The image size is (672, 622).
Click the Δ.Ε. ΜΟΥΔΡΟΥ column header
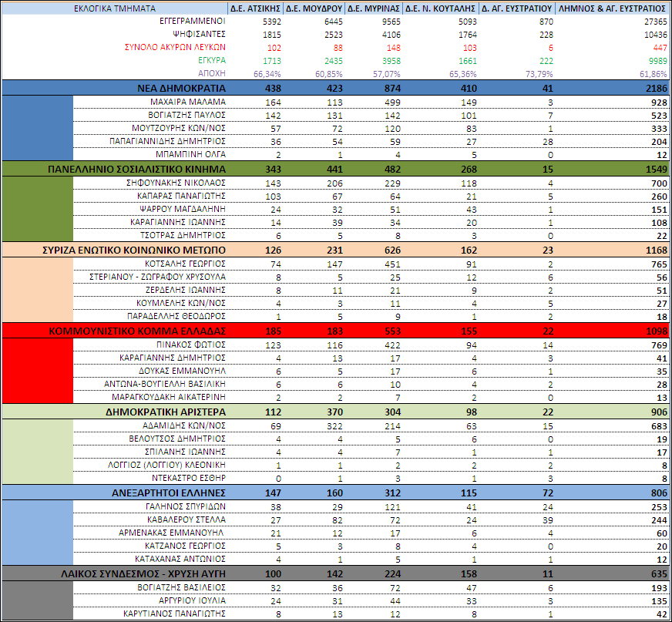(x=314, y=8)
